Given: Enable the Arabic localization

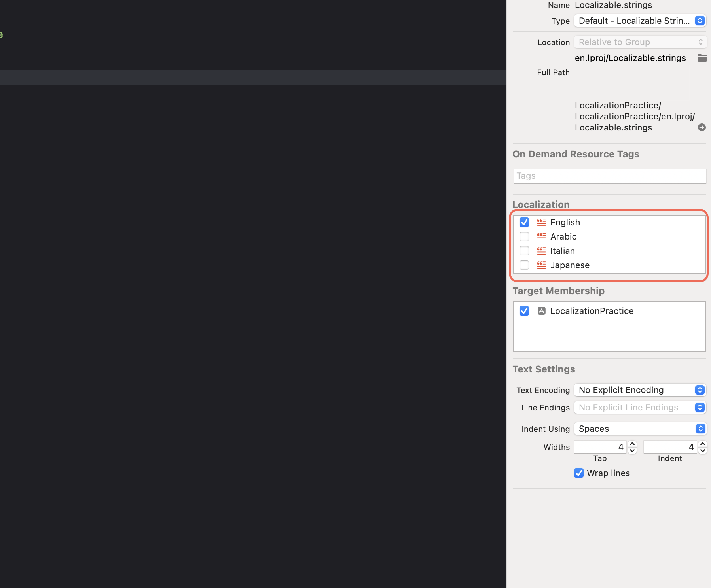Looking at the screenshot, I should point(524,236).
